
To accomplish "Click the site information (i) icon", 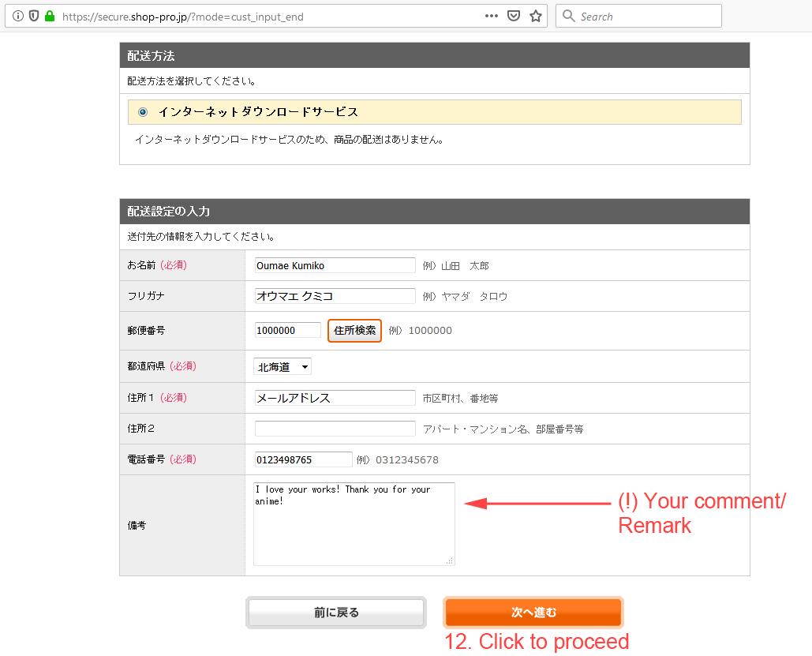I will coord(18,16).
